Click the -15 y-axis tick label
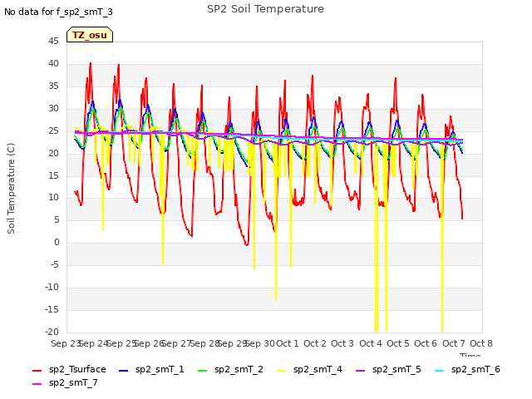The image size is (532, 399). (x=52, y=310)
